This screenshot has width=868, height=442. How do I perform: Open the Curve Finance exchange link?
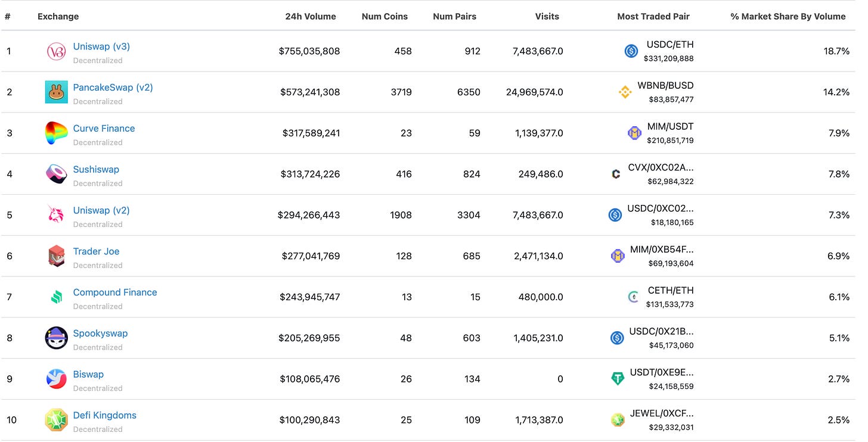104,129
